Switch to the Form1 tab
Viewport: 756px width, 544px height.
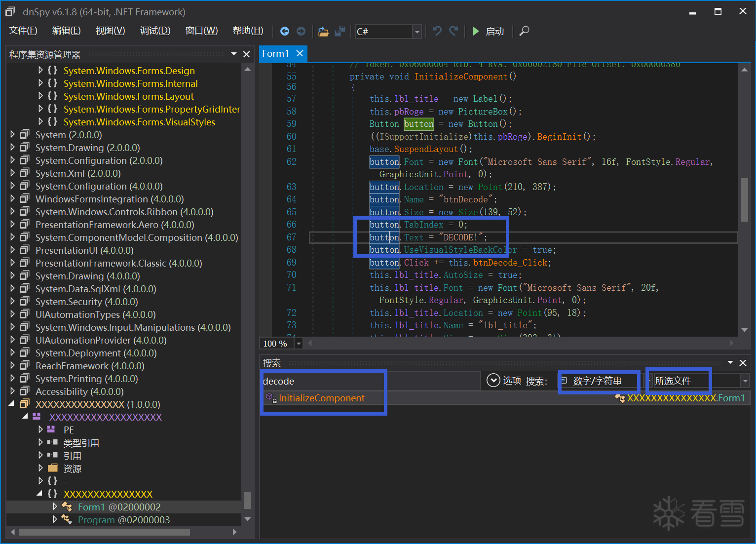coord(275,53)
